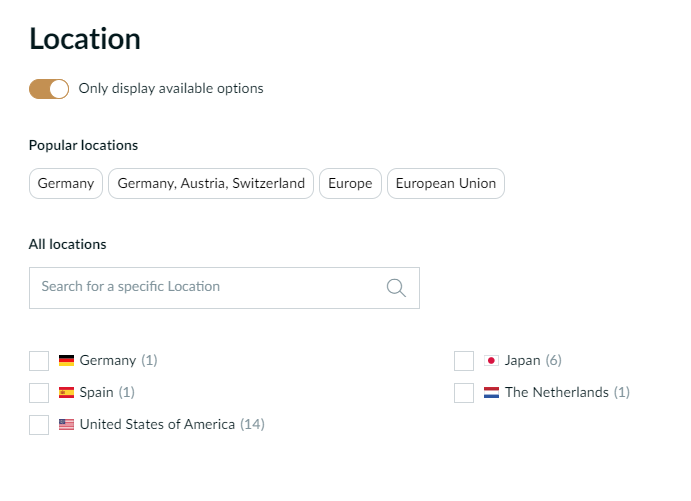Select Germany, Austria, Switzerland chip
Screen dimensions: 691x501
211,184
